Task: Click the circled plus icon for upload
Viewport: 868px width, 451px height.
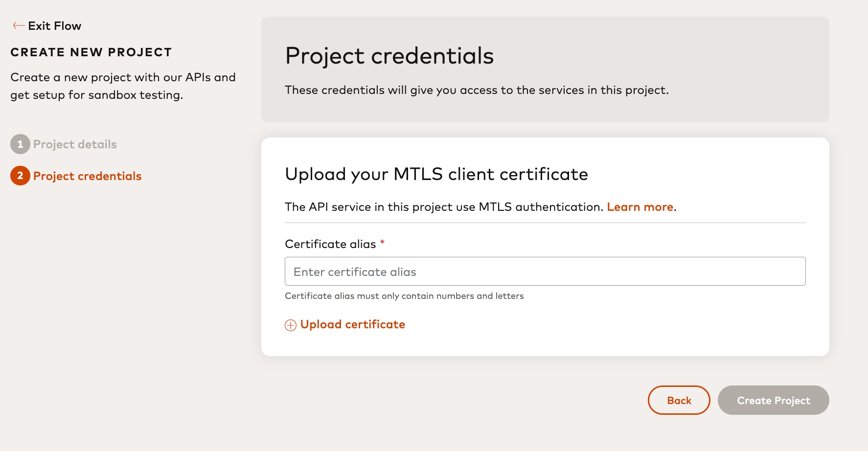Action: [291, 325]
